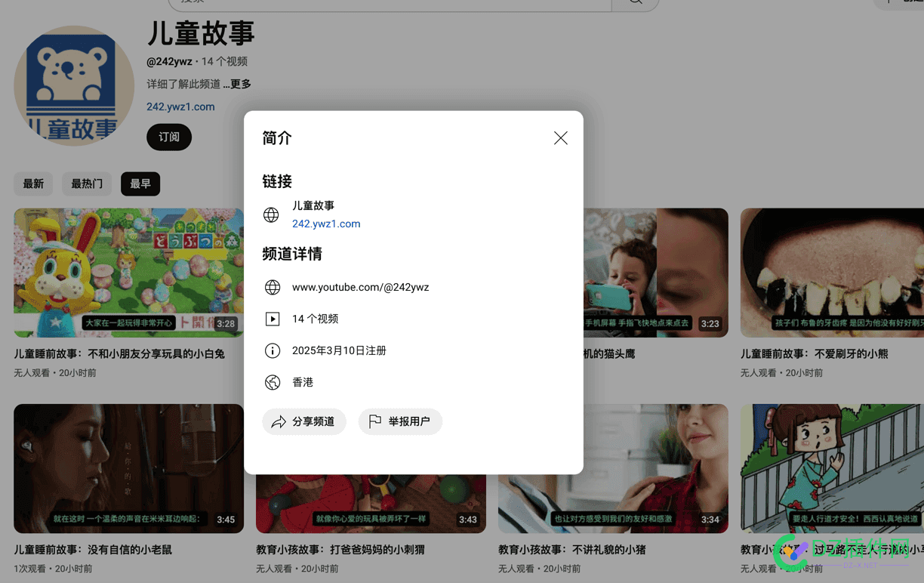Screen dimensions: 924x583
Task: Click the www.youtube.com/@242ywz text
Action: 360,287
